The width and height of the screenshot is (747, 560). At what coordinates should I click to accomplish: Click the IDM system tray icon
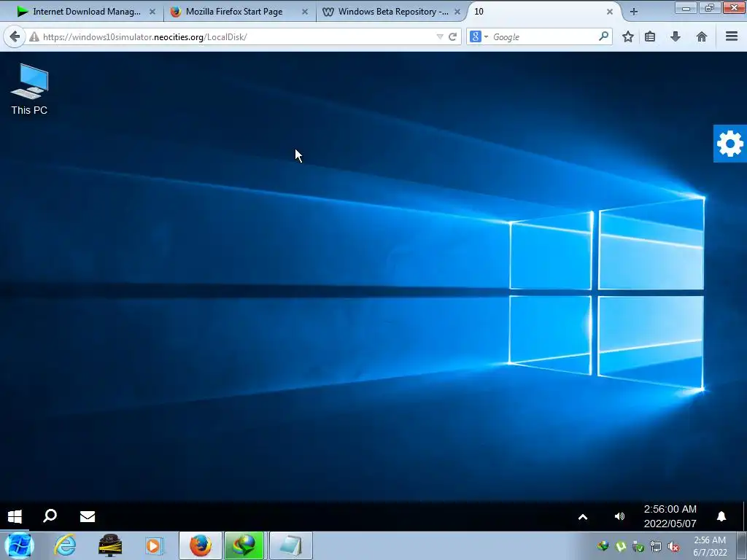[603, 546]
